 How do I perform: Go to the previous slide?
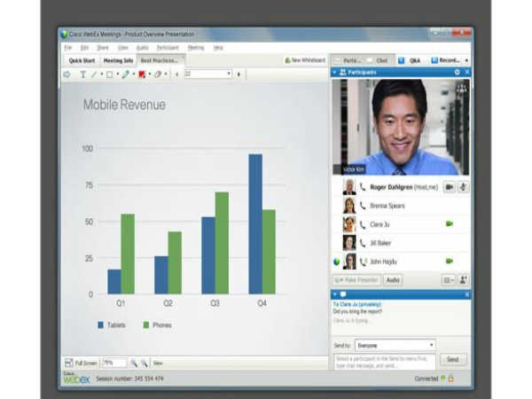click(177, 74)
